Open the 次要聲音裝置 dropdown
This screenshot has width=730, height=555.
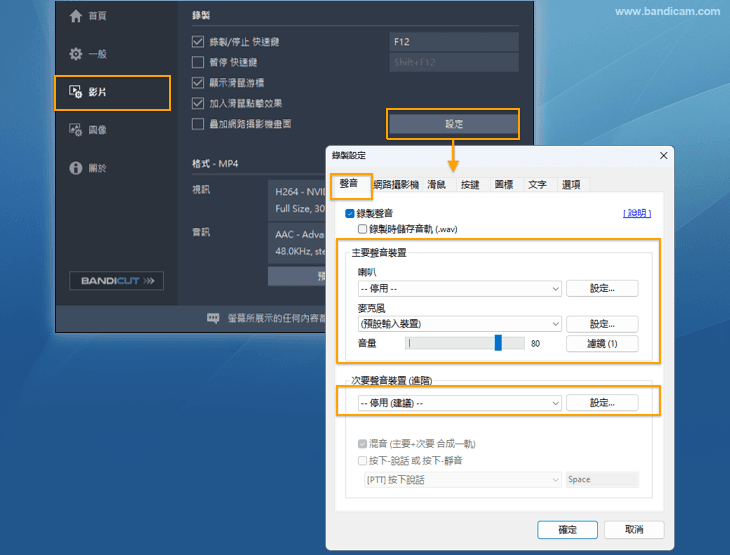click(460, 403)
